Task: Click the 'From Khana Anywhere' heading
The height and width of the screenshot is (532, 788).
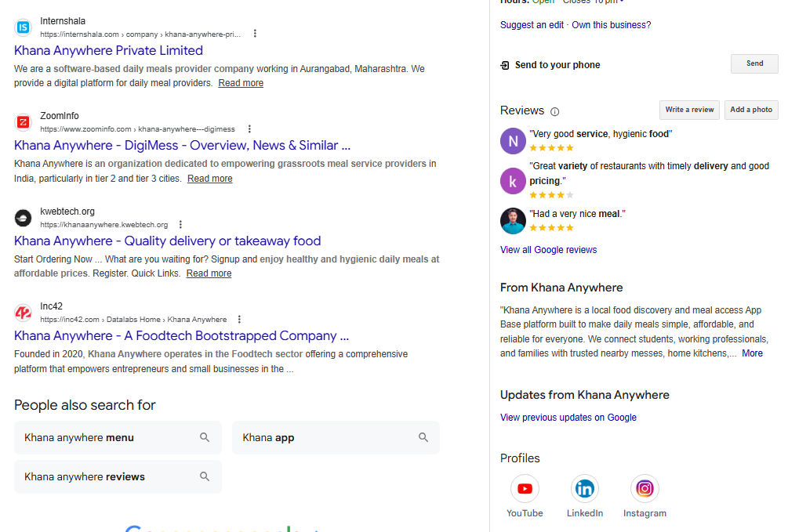Action: [561, 288]
